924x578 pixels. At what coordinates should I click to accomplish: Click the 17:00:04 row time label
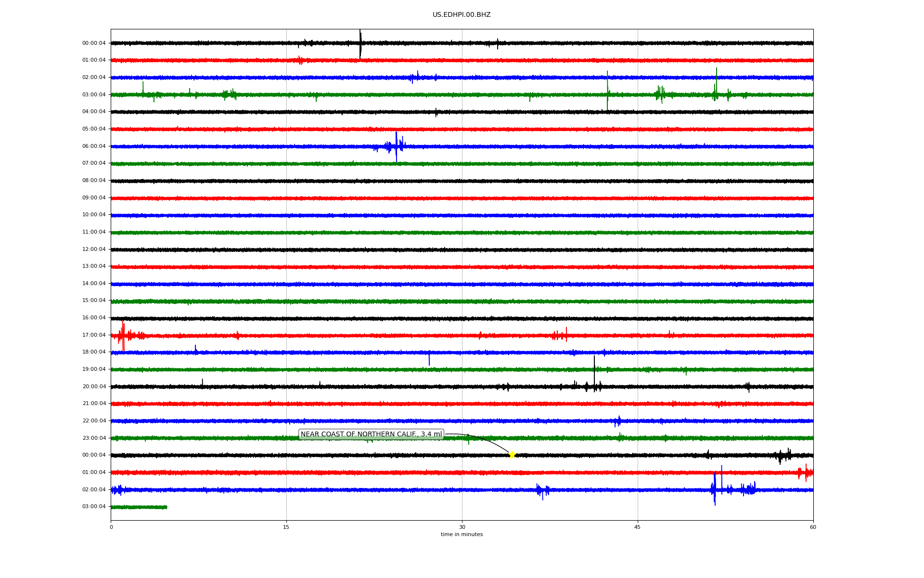[94, 335]
